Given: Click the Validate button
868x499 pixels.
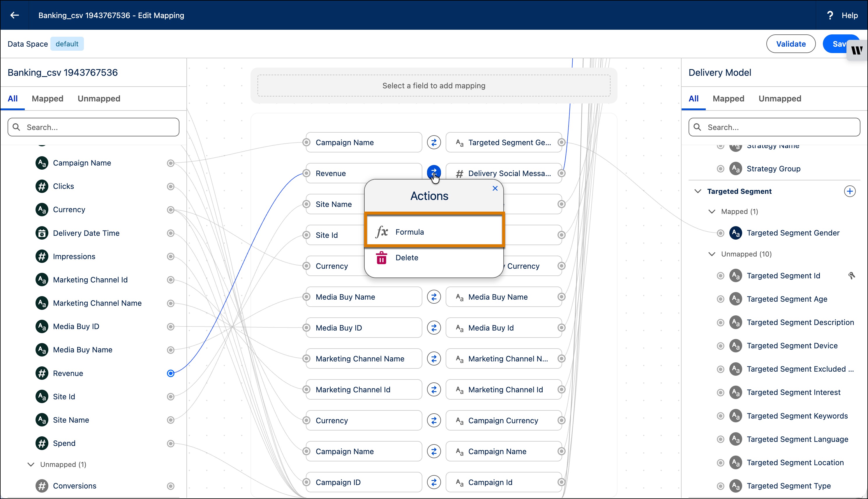Looking at the screenshot, I should tap(791, 44).
